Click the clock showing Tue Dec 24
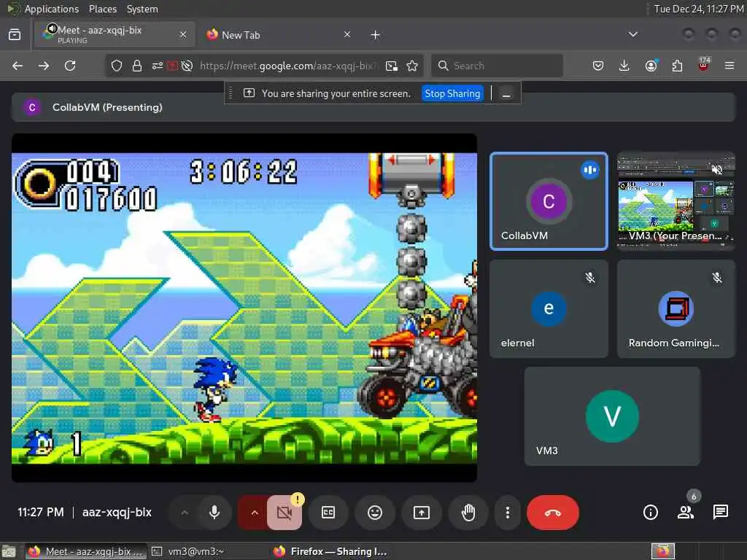Viewport: 747px width, 560px height. 699,9
